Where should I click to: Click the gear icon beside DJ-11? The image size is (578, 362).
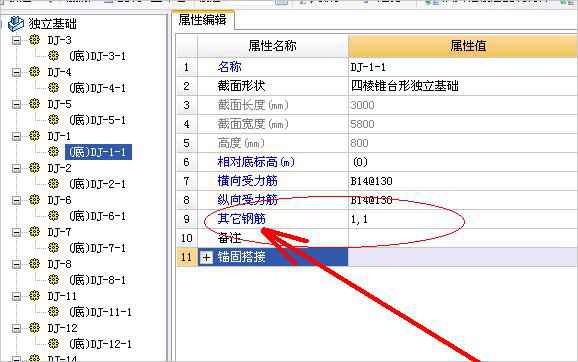34,296
